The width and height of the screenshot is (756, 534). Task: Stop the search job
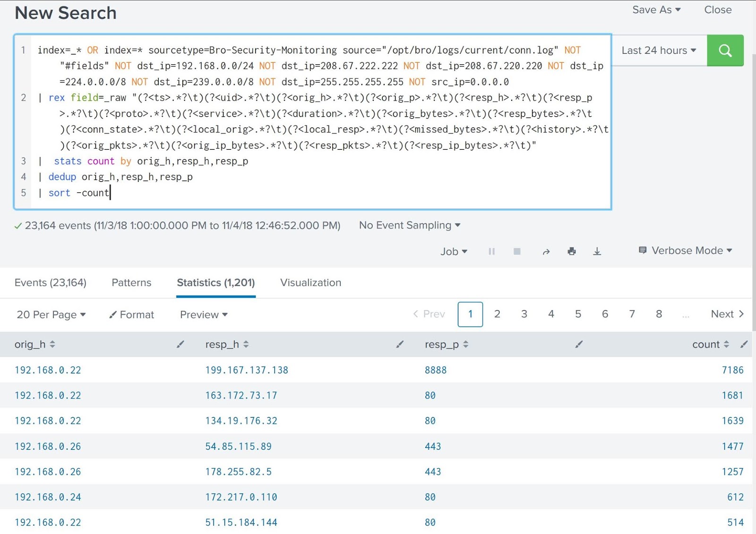(517, 251)
